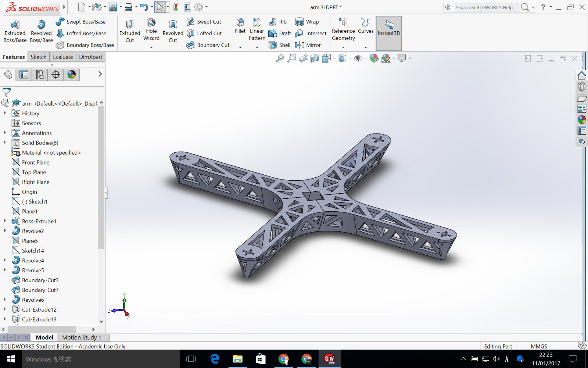Click the Section View icon
The image size is (588, 368).
pyautogui.click(x=315, y=58)
